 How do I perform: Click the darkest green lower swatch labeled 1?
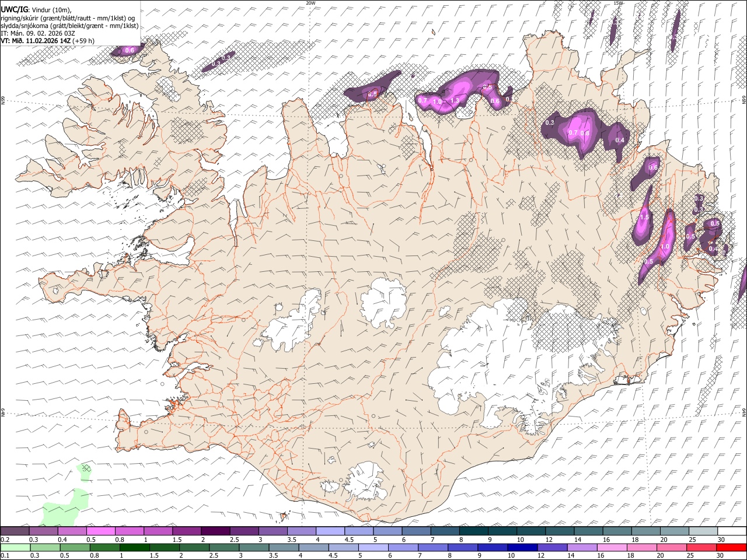click(x=134, y=547)
